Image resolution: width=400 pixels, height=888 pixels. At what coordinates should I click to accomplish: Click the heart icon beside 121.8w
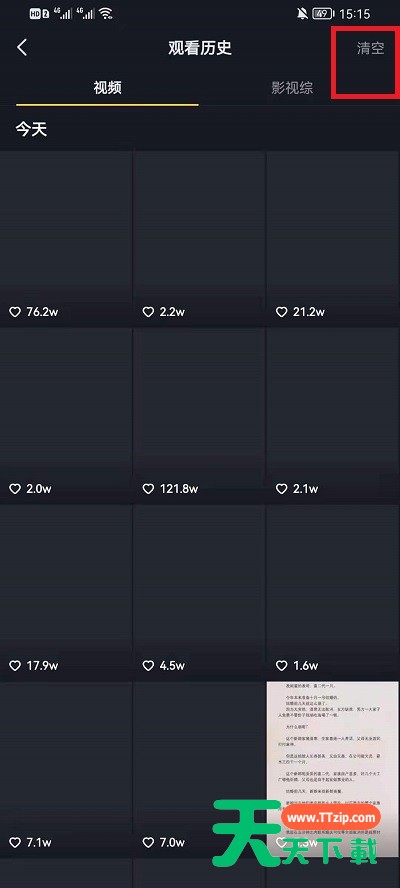click(x=148, y=489)
